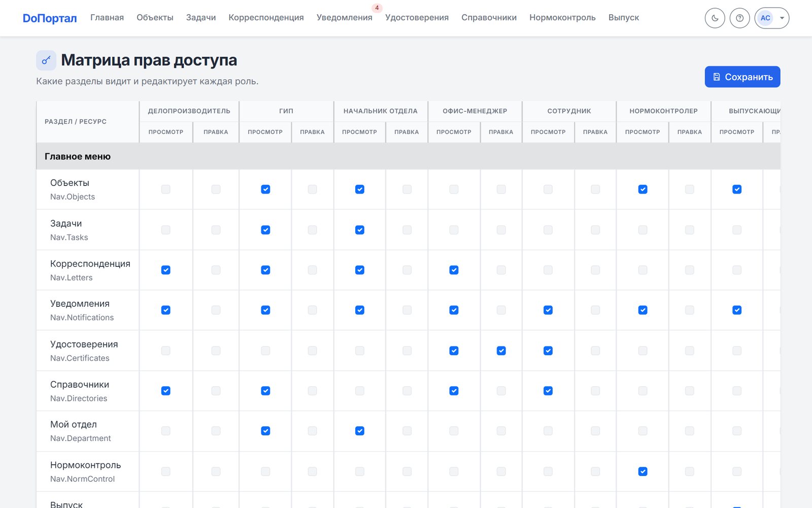Uncheck Задачи view for ГИП
Screen dimensions: 812x508
(x=265, y=230)
